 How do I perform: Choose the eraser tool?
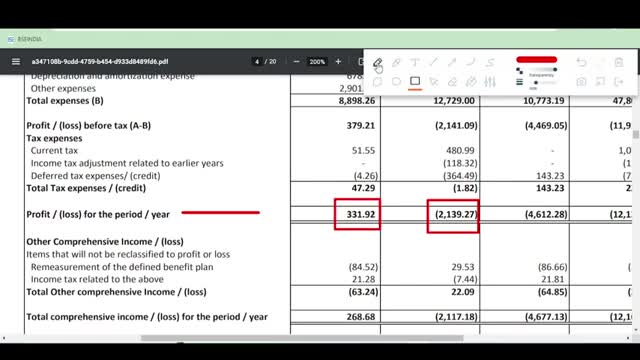coord(452,82)
